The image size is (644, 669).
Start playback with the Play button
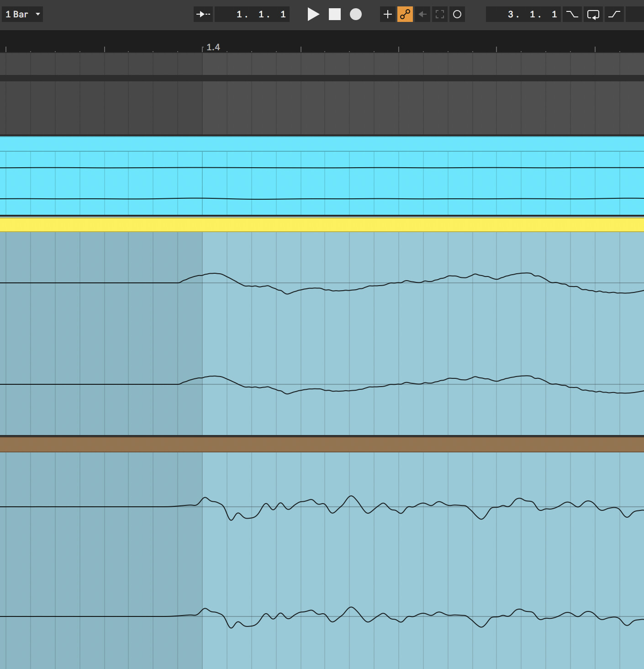313,14
